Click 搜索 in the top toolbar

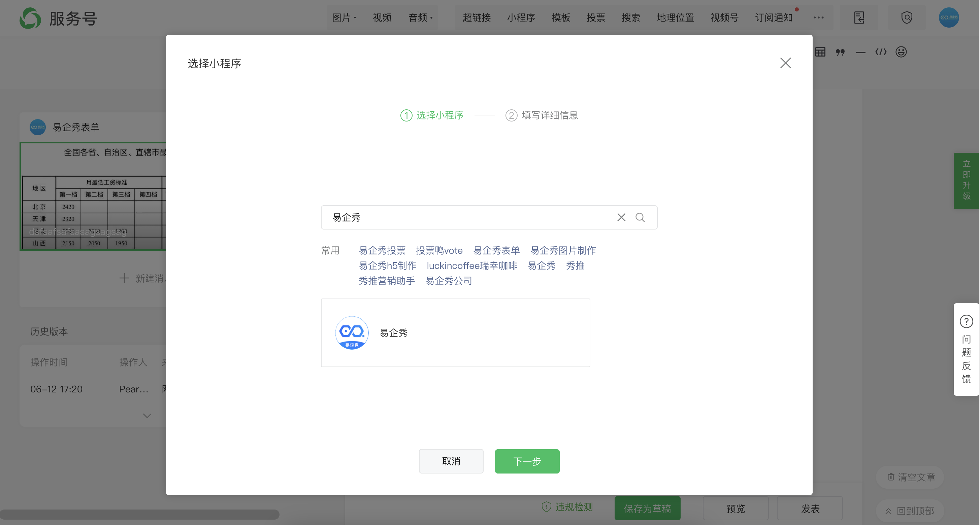(631, 17)
